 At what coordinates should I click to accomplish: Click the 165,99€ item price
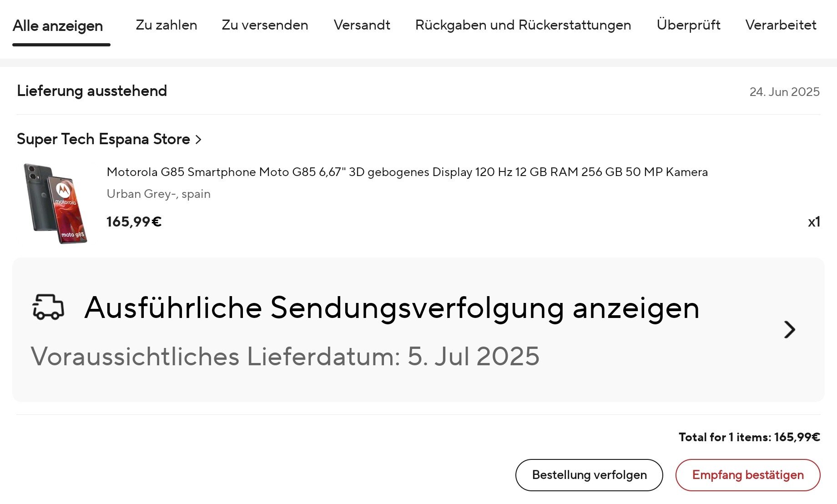(x=134, y=222)
